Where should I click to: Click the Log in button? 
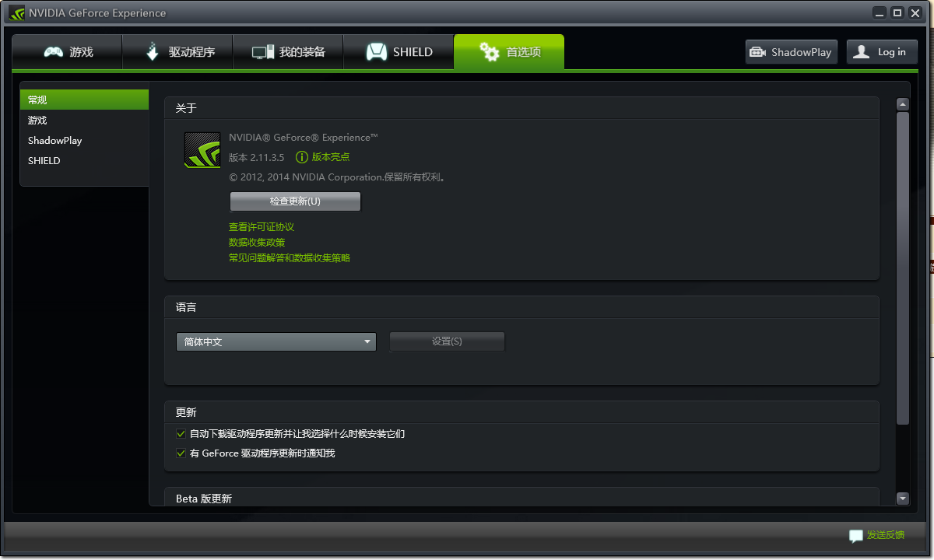click(x=882, y=52)
